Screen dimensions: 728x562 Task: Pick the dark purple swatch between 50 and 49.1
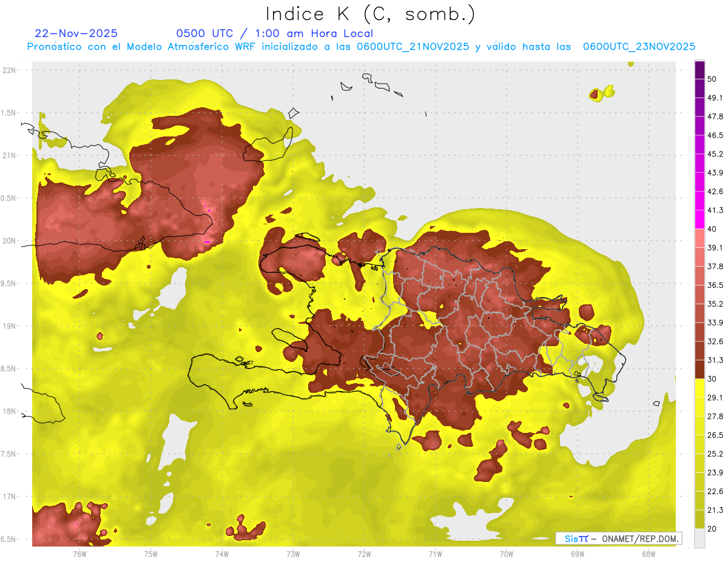pyautogui.click(x=699, y=89)
